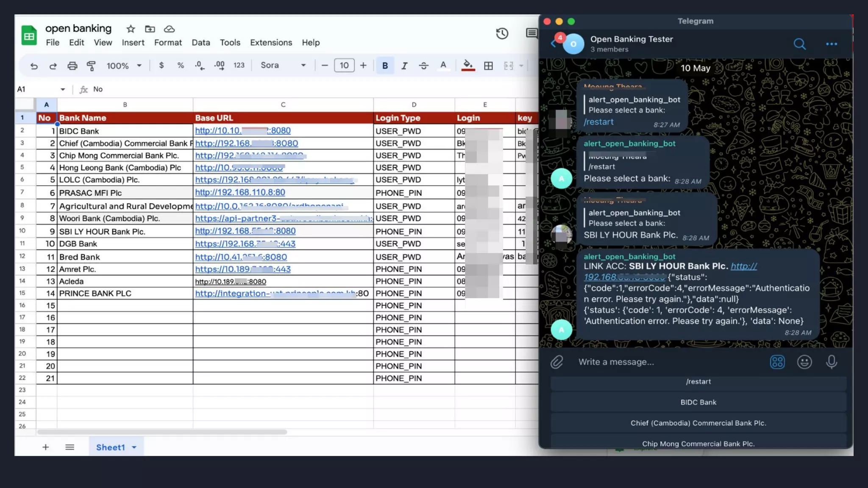Decrease font size minus button

click(x=325, y=65)
